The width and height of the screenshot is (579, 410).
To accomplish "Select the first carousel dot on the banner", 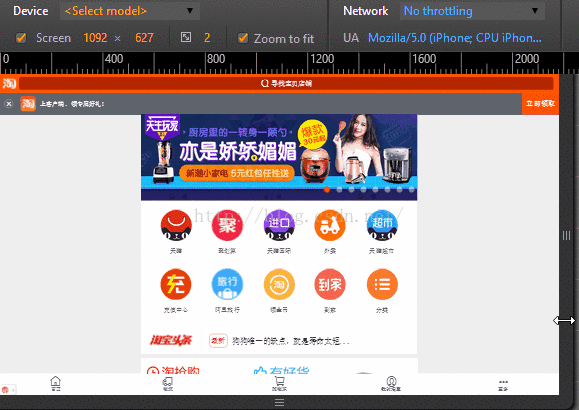I will click(x=327, y=189).
